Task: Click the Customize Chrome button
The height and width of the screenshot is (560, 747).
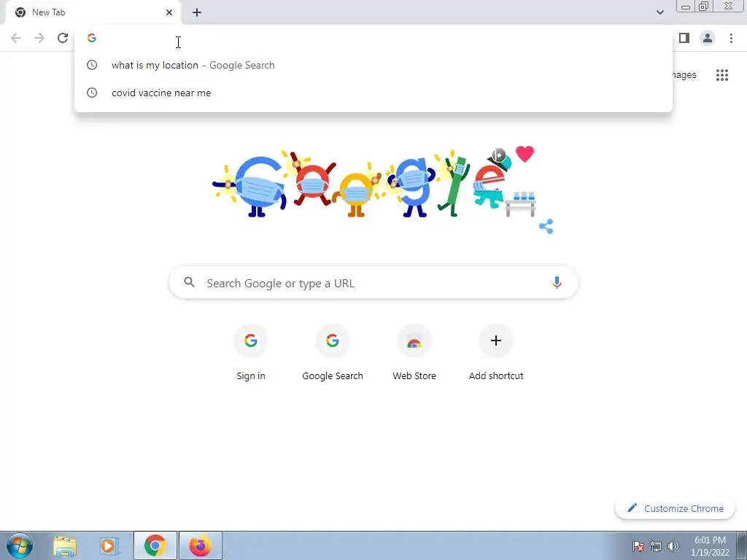Action: 675,508
